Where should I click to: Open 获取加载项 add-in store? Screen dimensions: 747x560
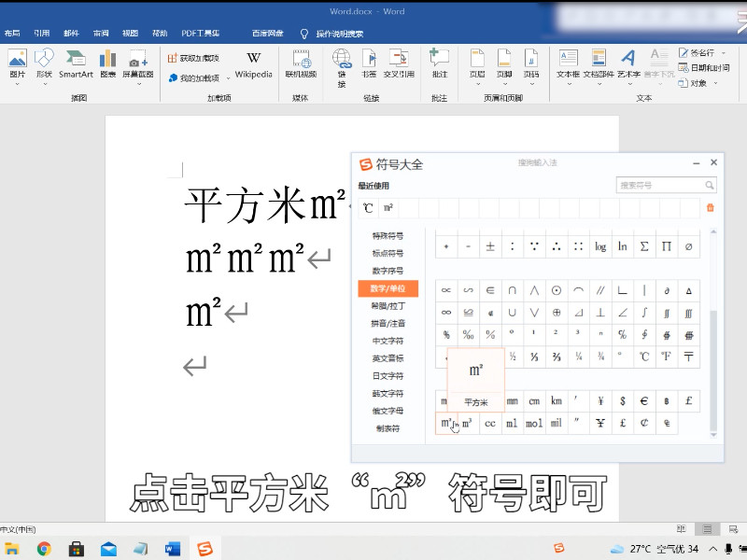193,58
